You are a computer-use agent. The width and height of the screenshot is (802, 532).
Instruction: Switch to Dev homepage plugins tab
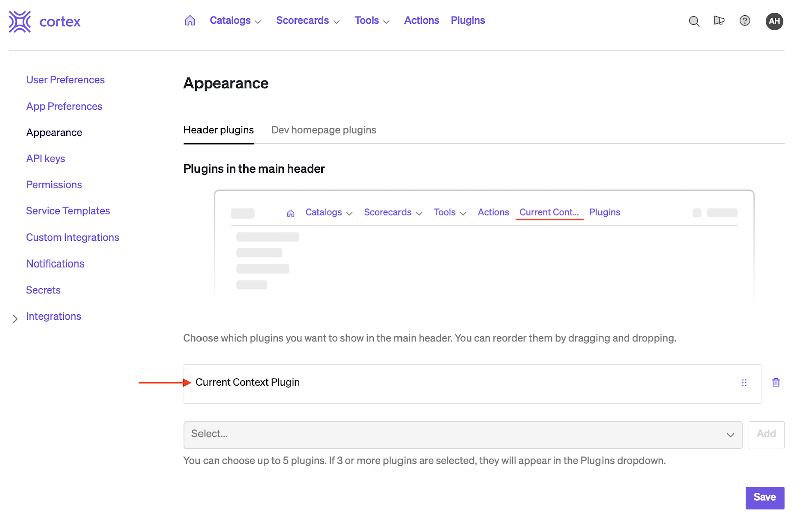pyautogui.click(x=324, y=130)
